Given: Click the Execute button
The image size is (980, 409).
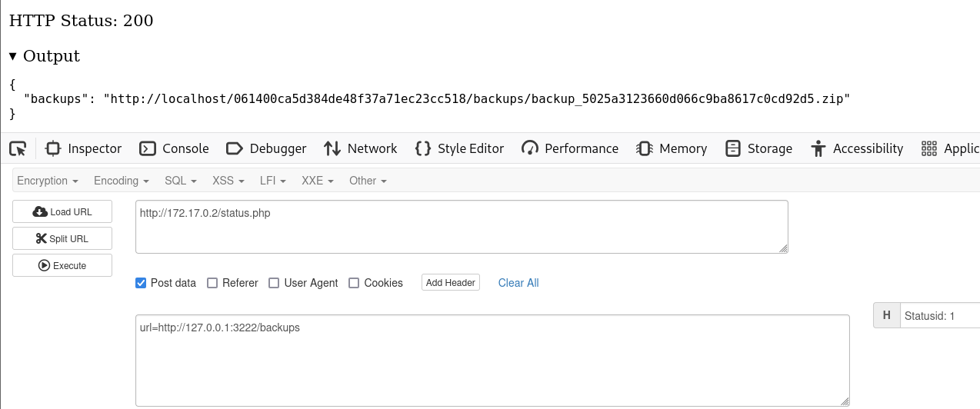Looking at the screenshot, I should click(x=62, y=265).
